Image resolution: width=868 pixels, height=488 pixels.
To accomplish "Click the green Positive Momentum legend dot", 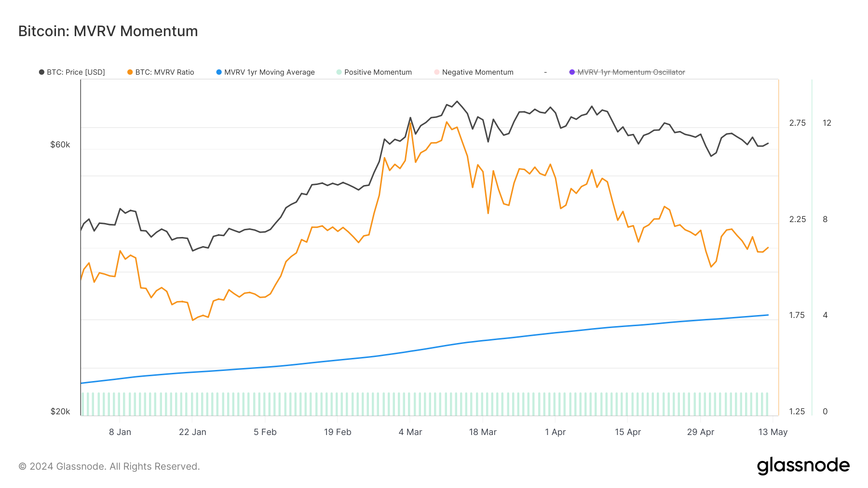I will [339, 72].
